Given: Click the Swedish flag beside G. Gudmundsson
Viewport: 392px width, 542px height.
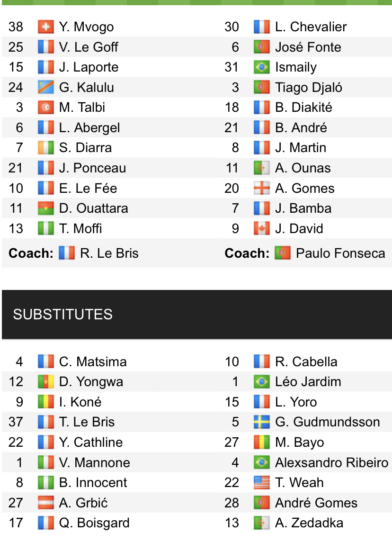Looking at the screenshot, I should (261, 422).
